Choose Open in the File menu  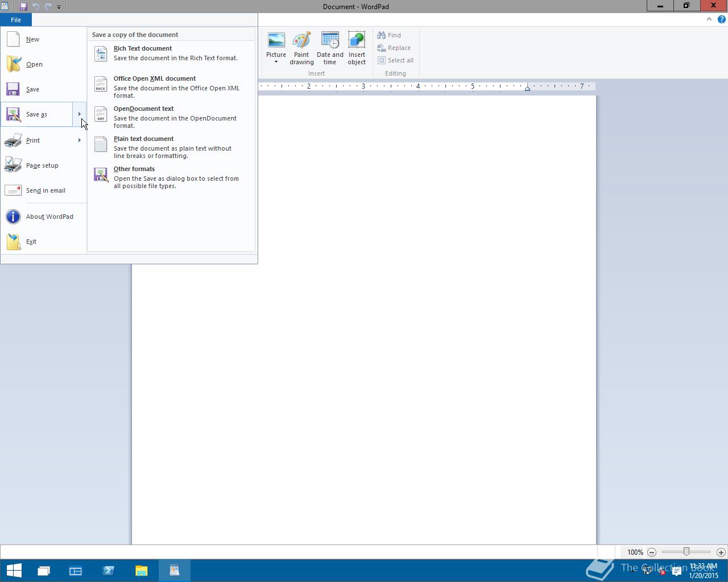[x=43, y=64]
